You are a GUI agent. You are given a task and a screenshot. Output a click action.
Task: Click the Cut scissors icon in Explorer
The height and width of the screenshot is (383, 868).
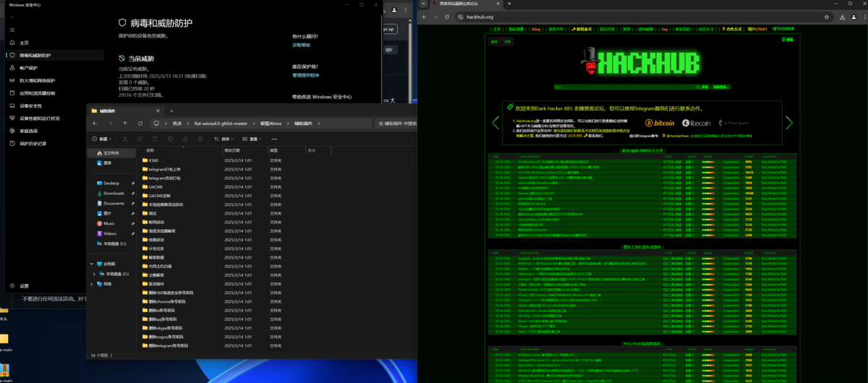click(x=125, y=139)
